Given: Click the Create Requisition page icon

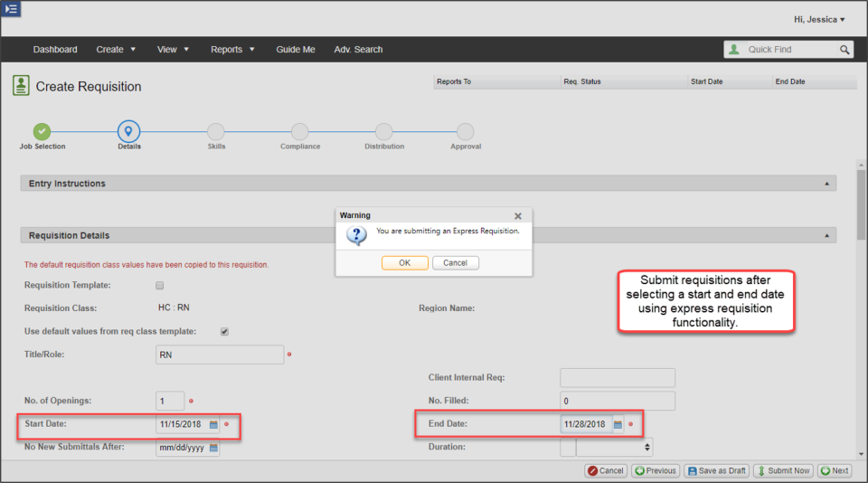Looking at the screenshot, I should (21, 86).
